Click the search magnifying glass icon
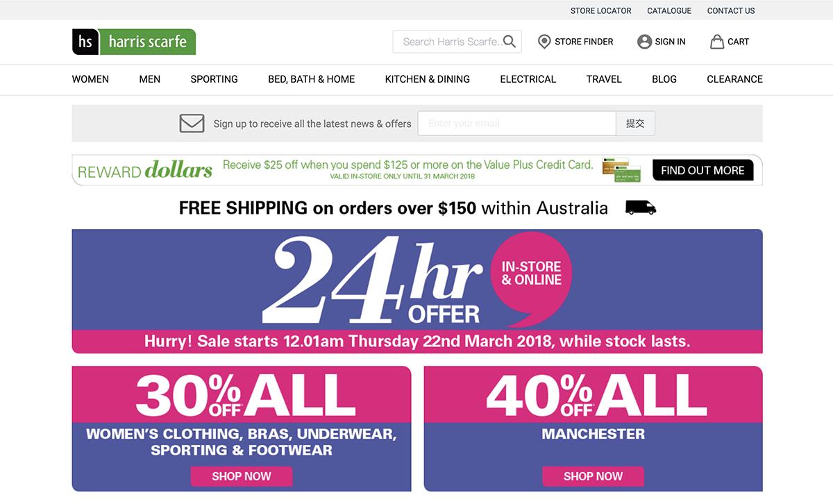Image resolution: width=833 pixels, height=504 pixels. pyautogui.click(x=510, y=42)
